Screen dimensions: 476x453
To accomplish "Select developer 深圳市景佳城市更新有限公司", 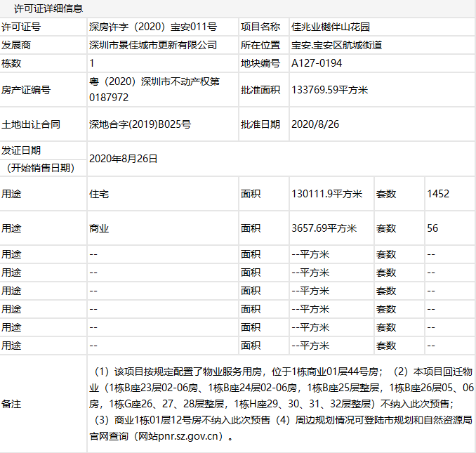I will 153,45.
